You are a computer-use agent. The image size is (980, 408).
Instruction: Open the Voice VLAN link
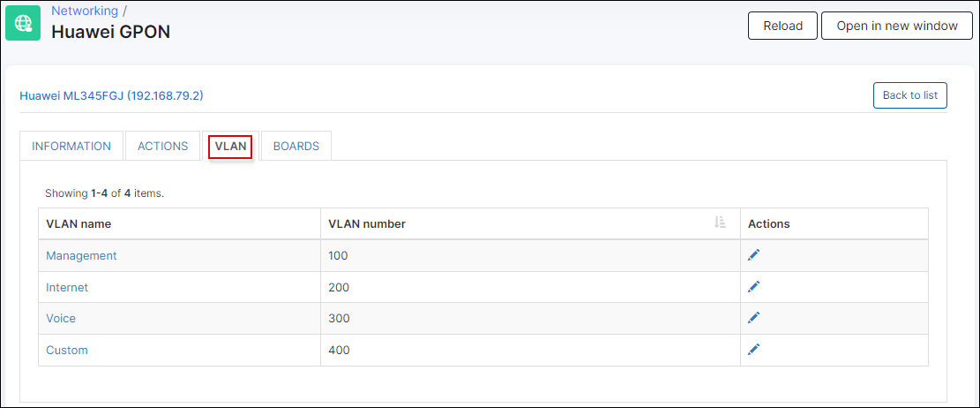[x=61, y=319]
